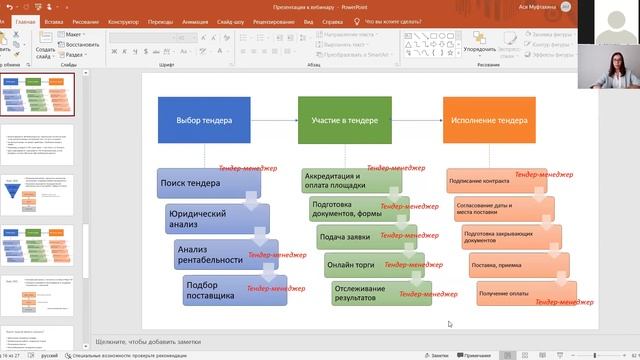640x360 pixels.
Task: Click the Cut scissors icon
Action: pos(16,35)
